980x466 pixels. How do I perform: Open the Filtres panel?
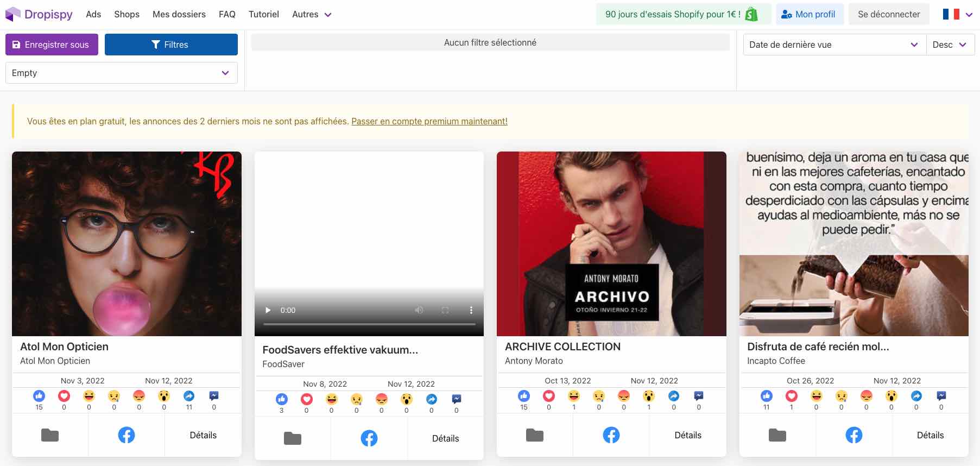pyautogui.click(x=171, y=45)
